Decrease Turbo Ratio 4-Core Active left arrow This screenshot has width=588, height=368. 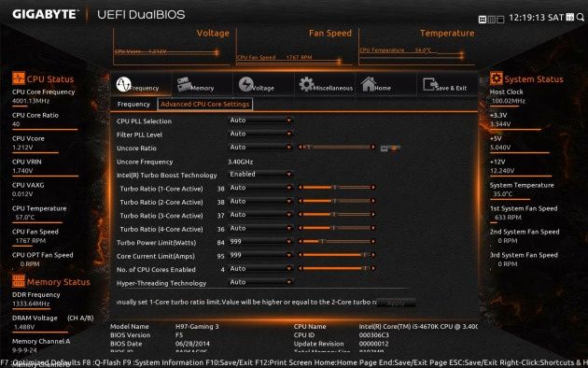(301, 228)
